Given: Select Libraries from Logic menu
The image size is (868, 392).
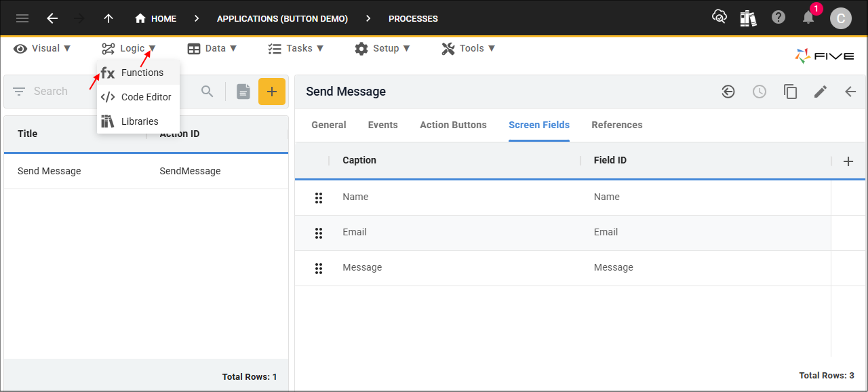Looking at the screenshot, I should 138,121.
